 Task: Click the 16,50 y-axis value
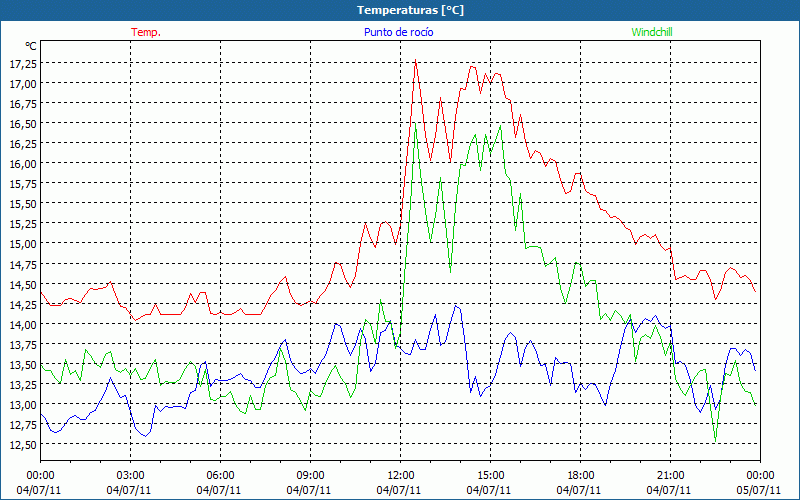point(23,123)
